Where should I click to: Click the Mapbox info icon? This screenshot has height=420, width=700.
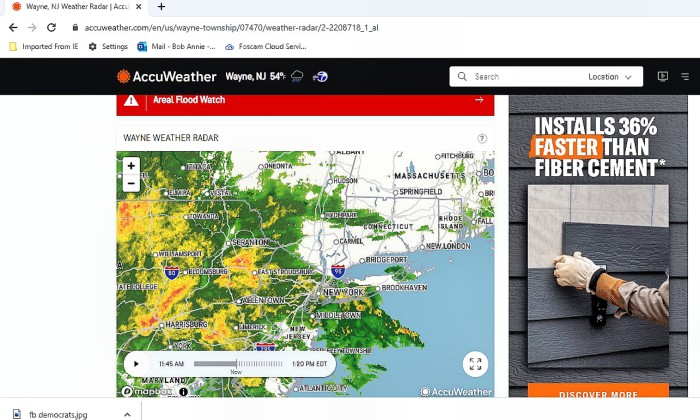click(x=183, y=391)
